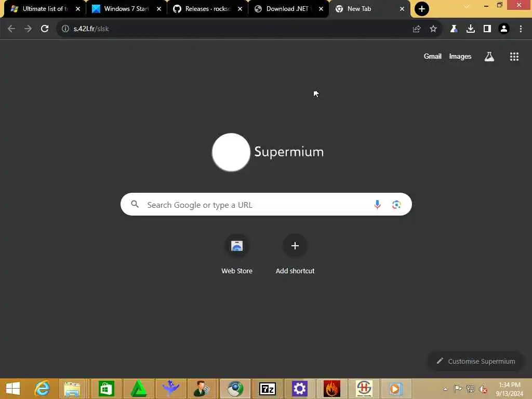Open 7-Zip from the taskbar
532x399 pixels.
point(268,389)
